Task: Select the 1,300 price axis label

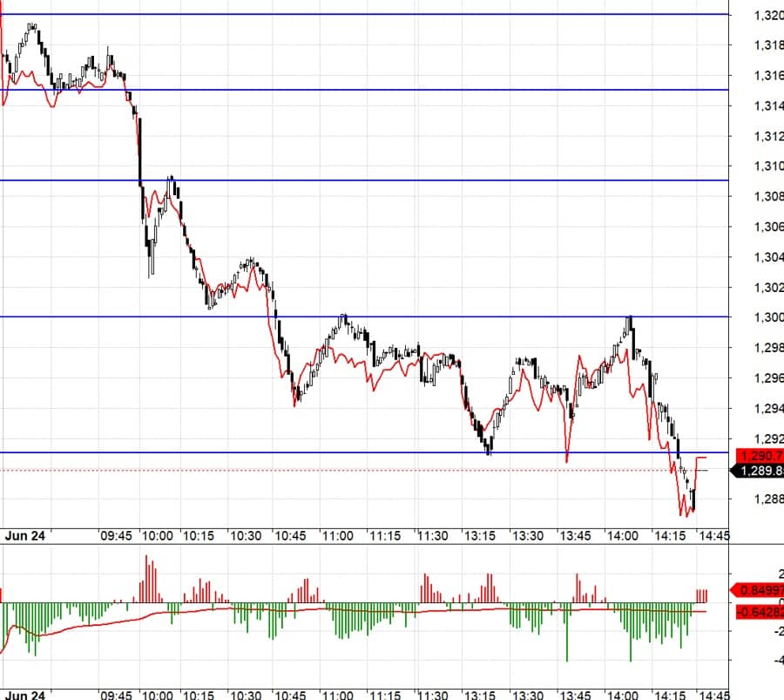Action: click(769, 317)
